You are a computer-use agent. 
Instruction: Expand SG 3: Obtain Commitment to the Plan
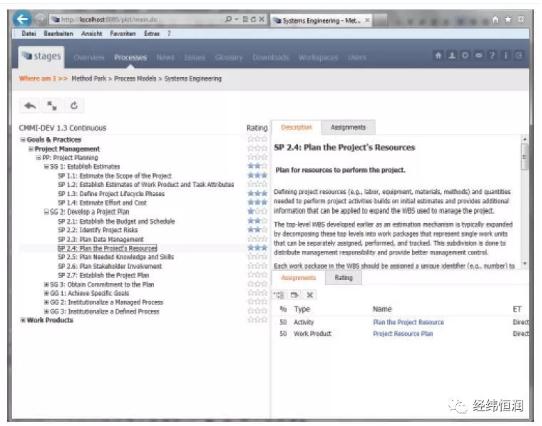point(46,284)
